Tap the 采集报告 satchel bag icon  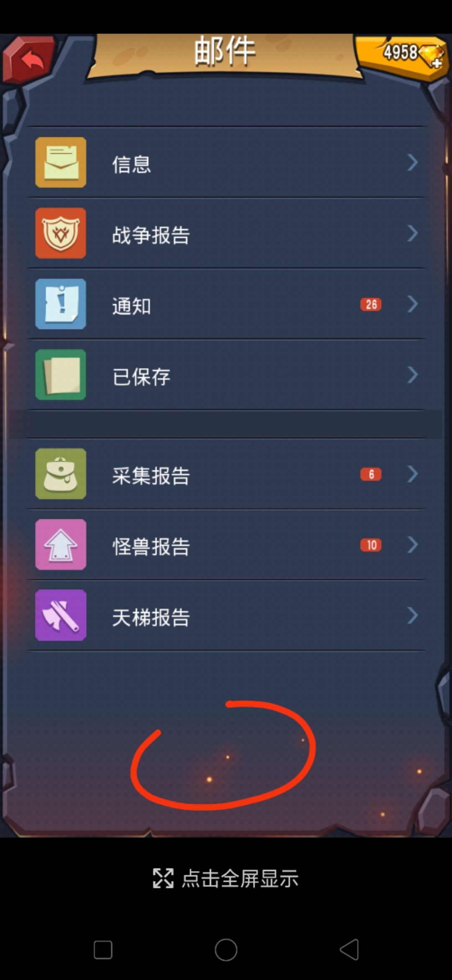click(x=61, y=474)
